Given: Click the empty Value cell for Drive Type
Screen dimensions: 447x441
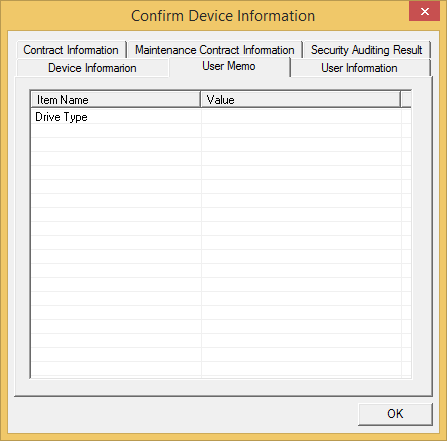Looking at the screenshot, I should click(x=301, y=117).
